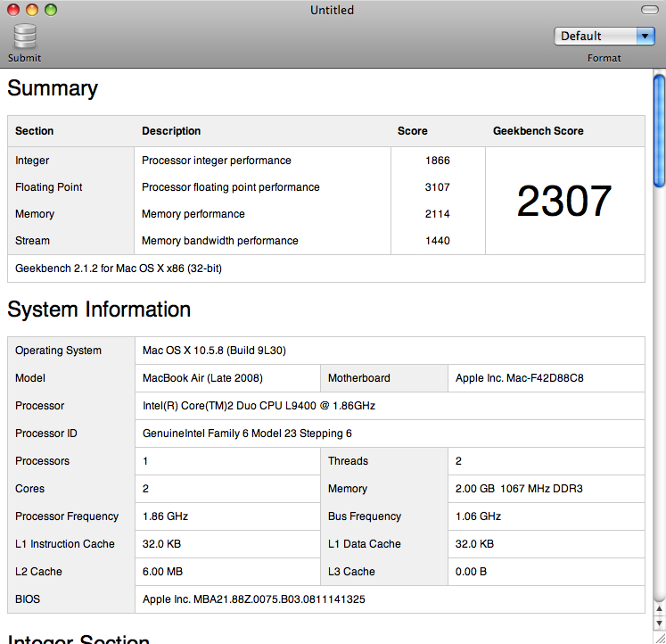This screenshot has width=666, height=644.
Task: Click the Geekbench Score column header
Action: [539, 131]
